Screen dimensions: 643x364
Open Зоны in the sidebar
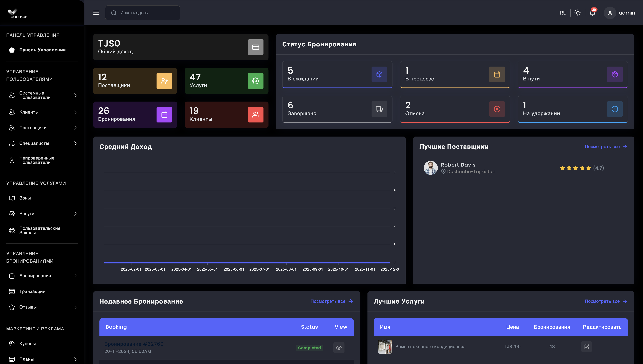[x=25, y=198]
